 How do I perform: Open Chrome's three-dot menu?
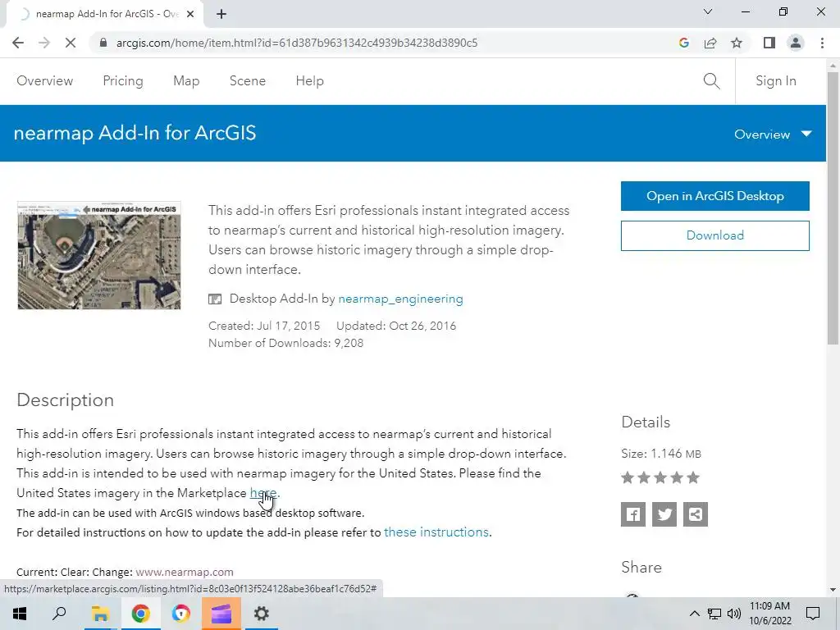coord(822,43)
